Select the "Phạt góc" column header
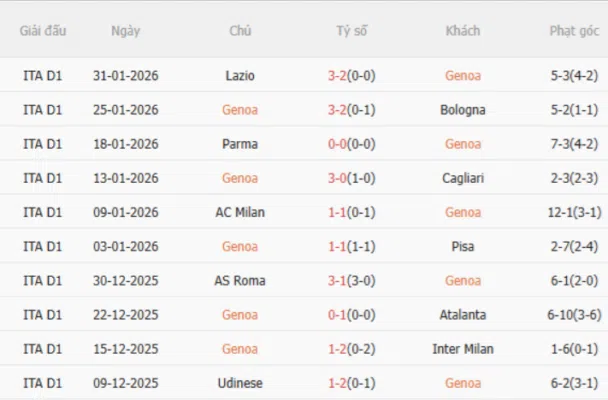This screenshot has width=608, height=400. [573, 31]
